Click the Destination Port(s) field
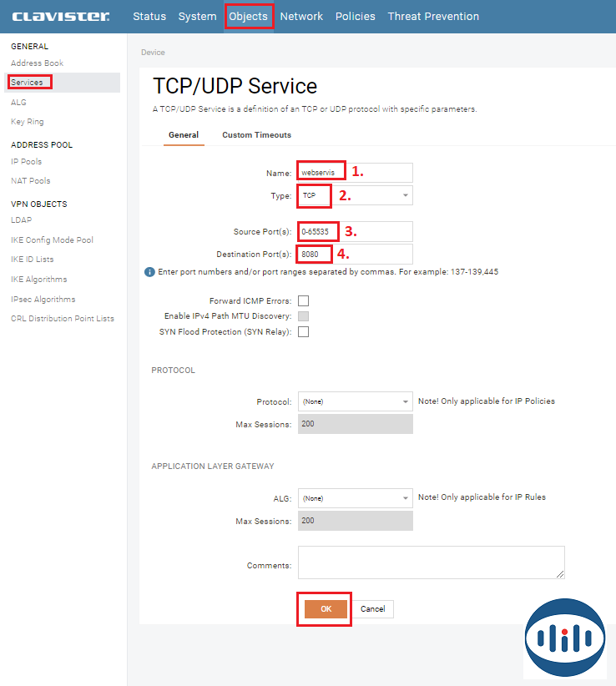616x686 pixels. coord(355,254)
